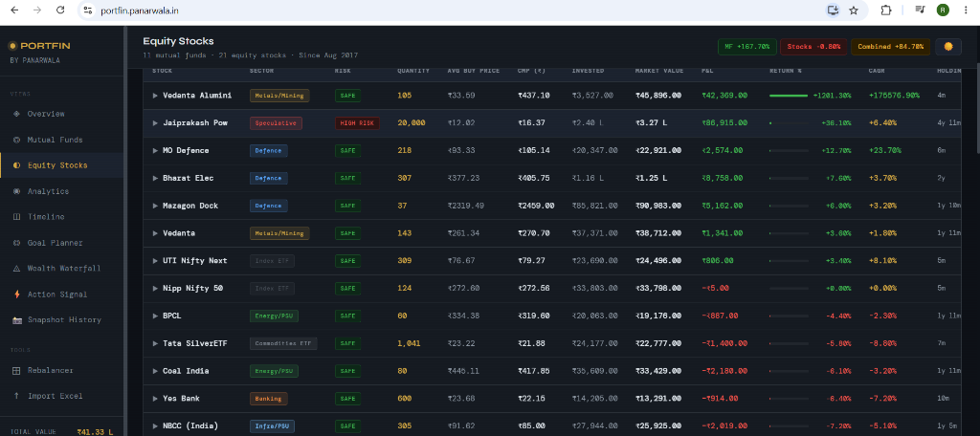The width and height of the screenshot is (980, 436).
Task: Expand the BPCL row
Action: (156, 316)
